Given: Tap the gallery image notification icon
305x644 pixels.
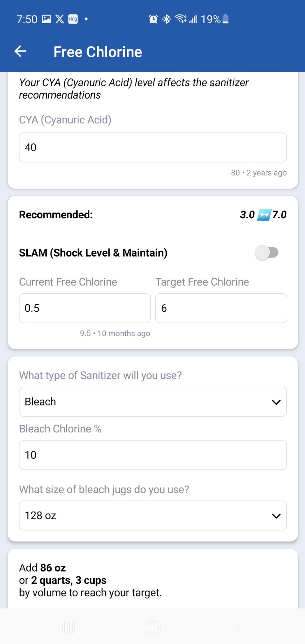Looking at the screenshot, I should (x=47, y=19).
